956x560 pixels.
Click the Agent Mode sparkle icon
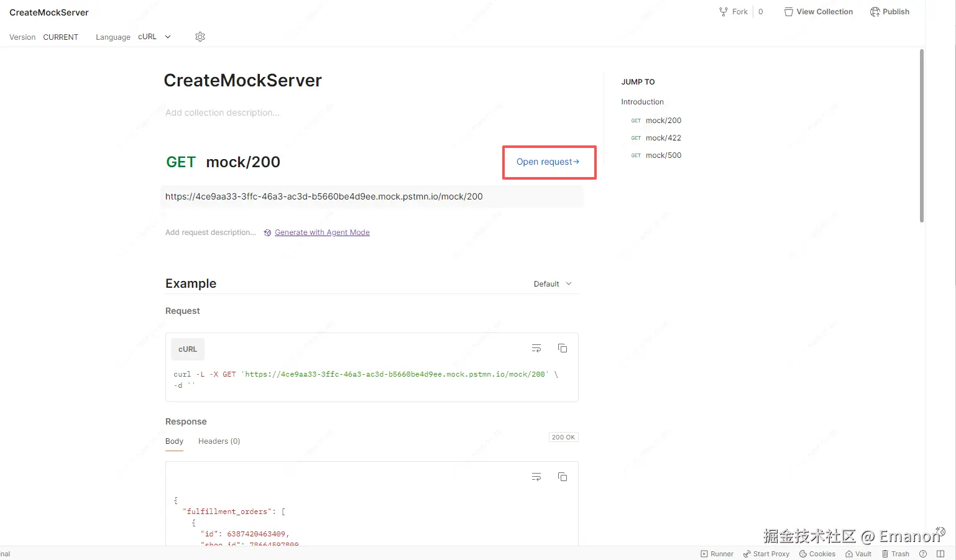[267, 232]
